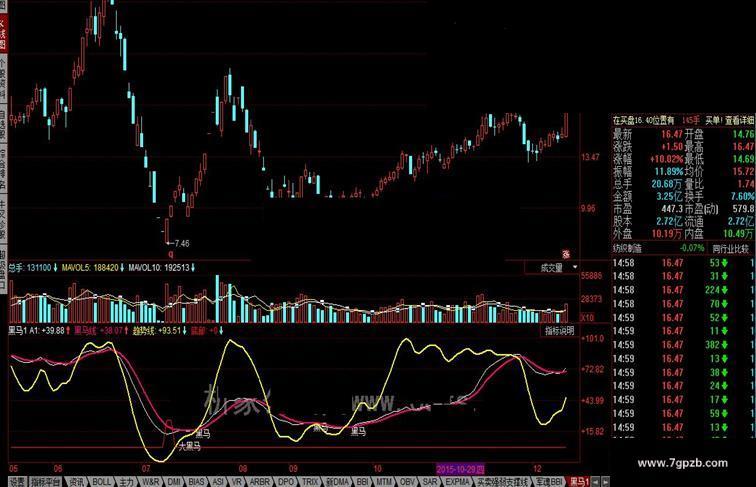Click the red q marker under candlesticks
756x487 pixels.
[x=170, y=254]
